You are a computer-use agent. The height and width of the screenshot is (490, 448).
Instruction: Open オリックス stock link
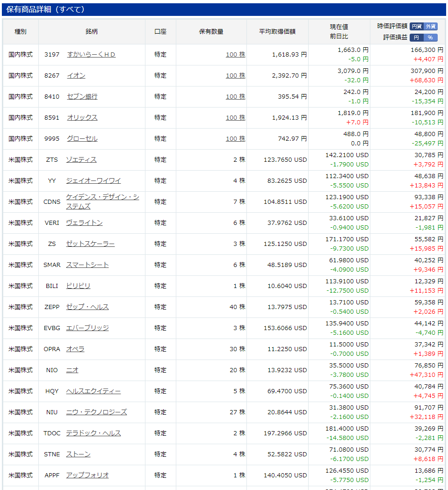click(82, 117)
